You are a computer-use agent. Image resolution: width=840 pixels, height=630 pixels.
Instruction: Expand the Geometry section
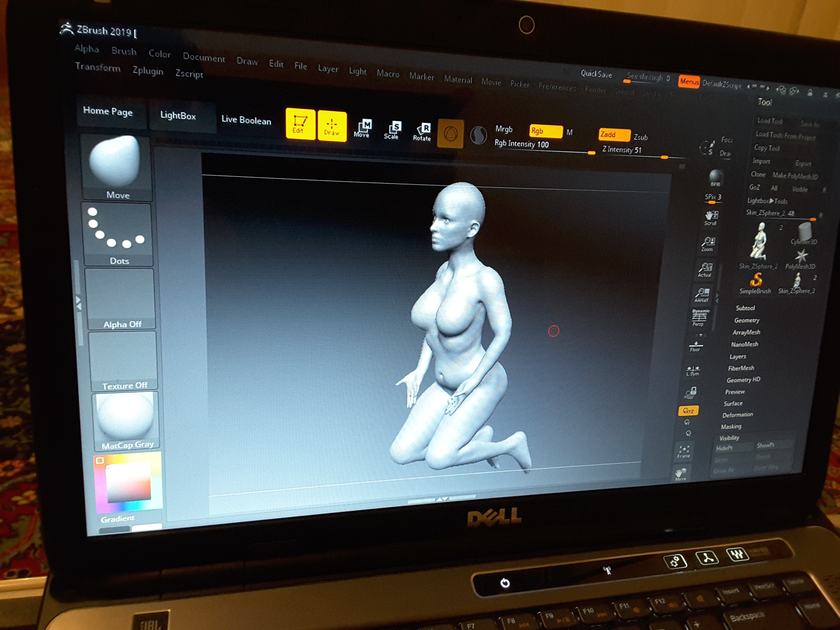coord(747,320)
